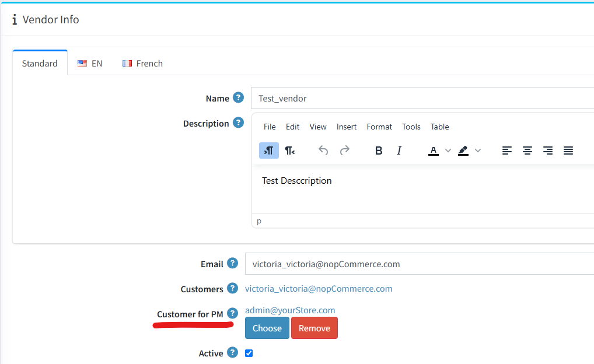The image size is (594, 364).
Task: Toggle italic formatting in description editor
Action: (x=399, y=150)
